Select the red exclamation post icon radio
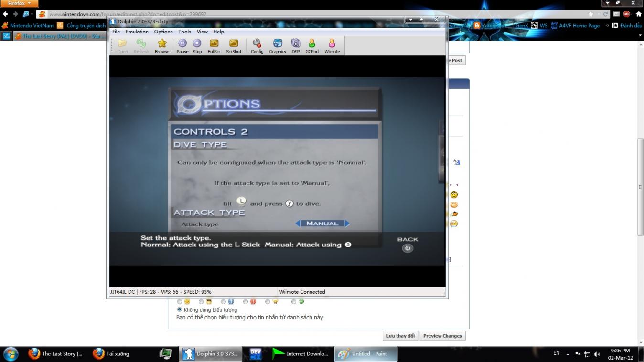Viewport: 644px width, 362px height. 246,302
